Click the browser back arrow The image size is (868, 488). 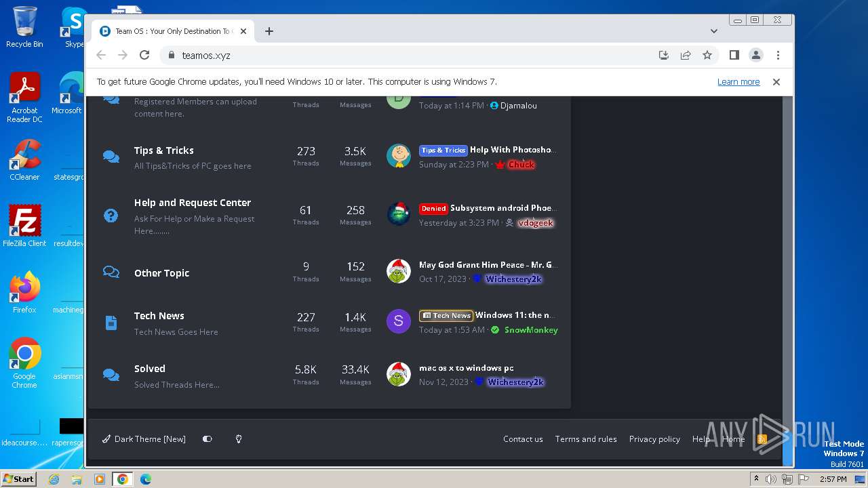(101, 56)
